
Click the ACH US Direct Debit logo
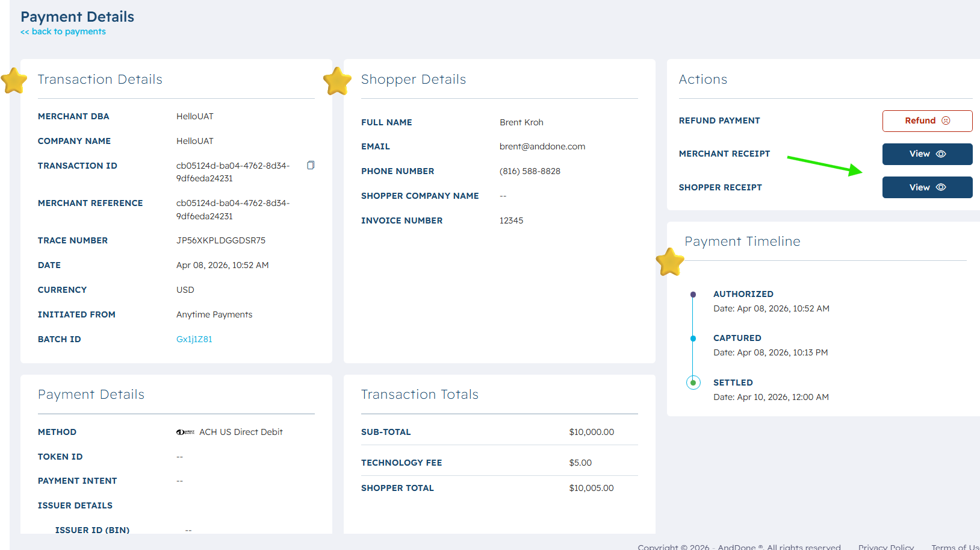185,432
